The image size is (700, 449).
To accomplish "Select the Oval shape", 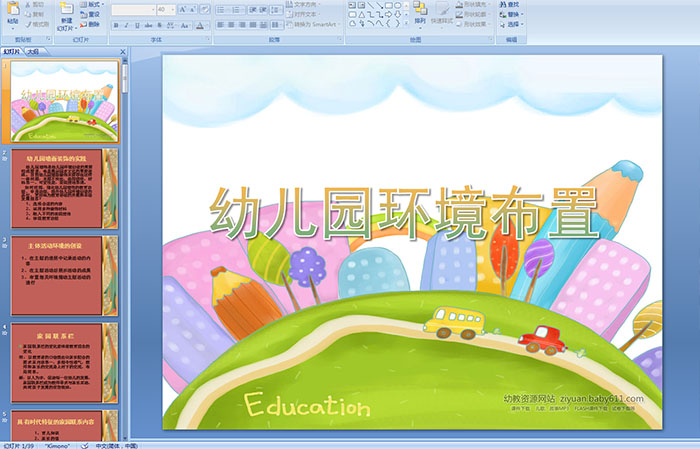I will tap(397, 5).
